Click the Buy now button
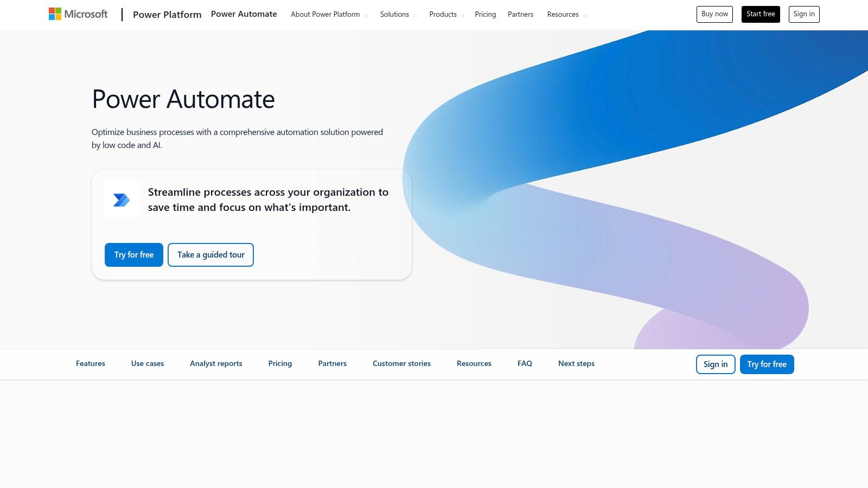Screen dimensions: 868x488 click(714, 14)
